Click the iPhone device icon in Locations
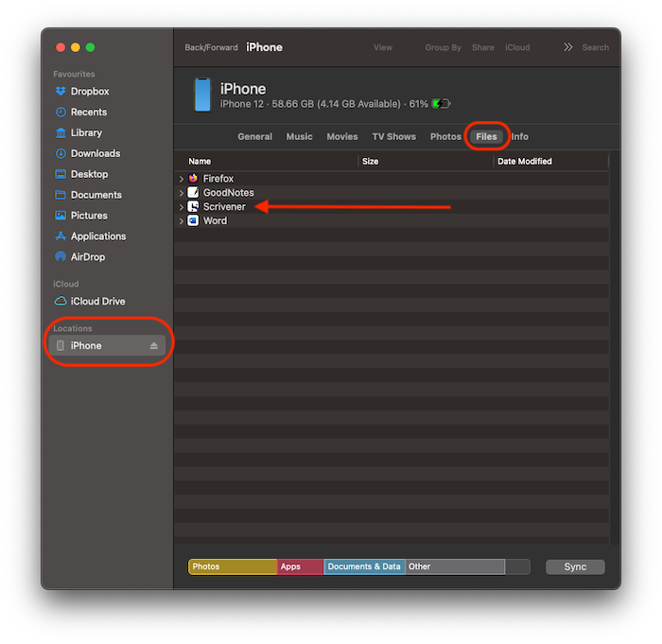The height and width of the screenshot is (644, 662). point(61,345)
